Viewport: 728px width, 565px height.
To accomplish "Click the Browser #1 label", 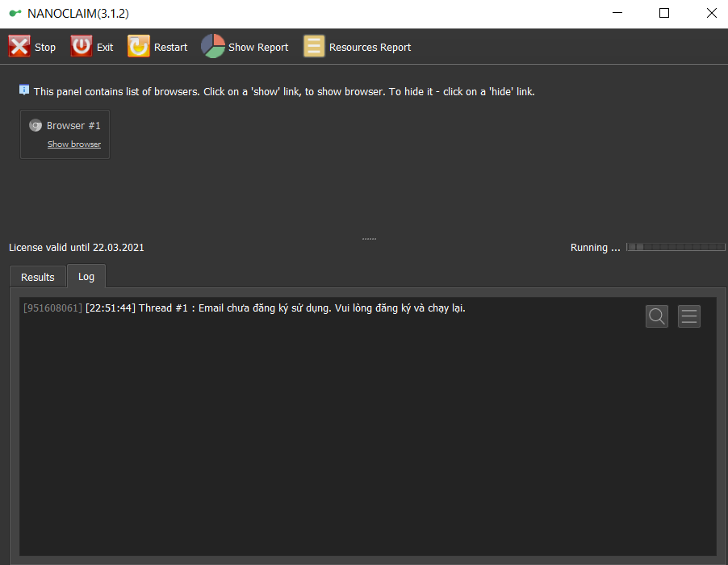I will coord(73,125).
